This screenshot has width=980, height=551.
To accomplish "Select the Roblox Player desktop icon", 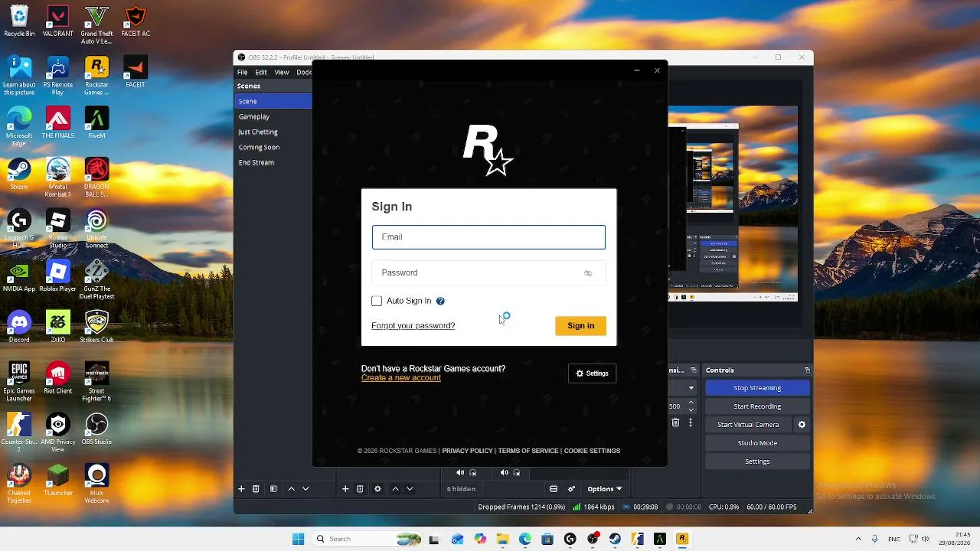I will pos(58,275).
